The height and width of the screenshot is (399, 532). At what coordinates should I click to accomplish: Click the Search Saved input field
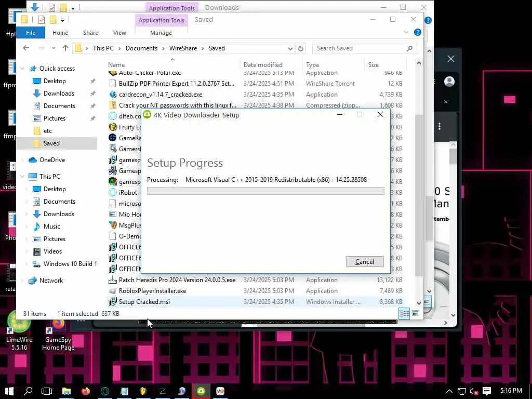click(x=360, y=48)
